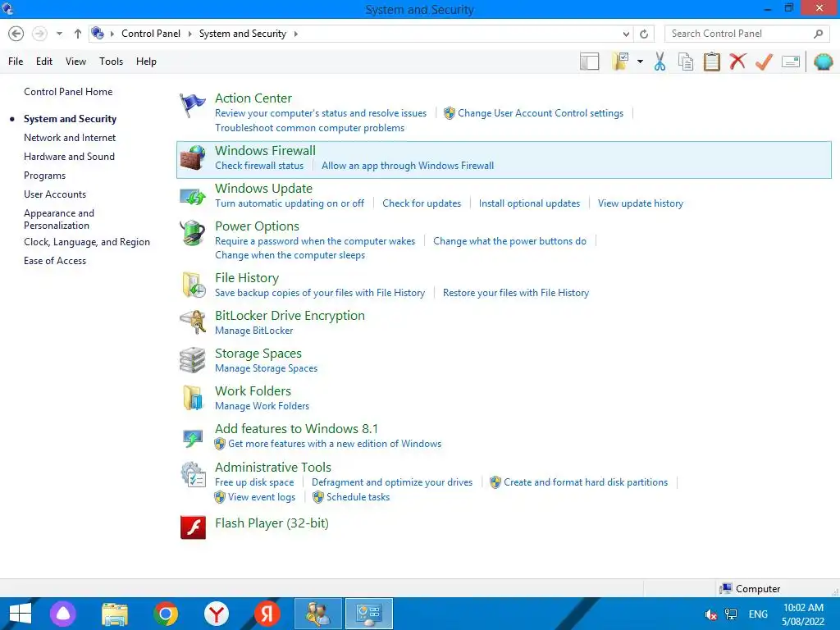Click Change what the power buttons do
This screenshot has height=630, width=840.
point(509,241)
